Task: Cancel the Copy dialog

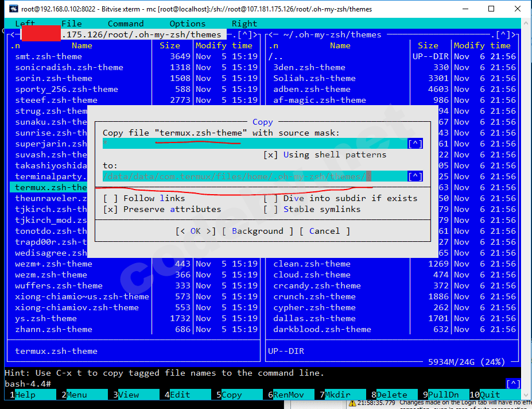Action: pyautogui.click(x=324, y=231)
